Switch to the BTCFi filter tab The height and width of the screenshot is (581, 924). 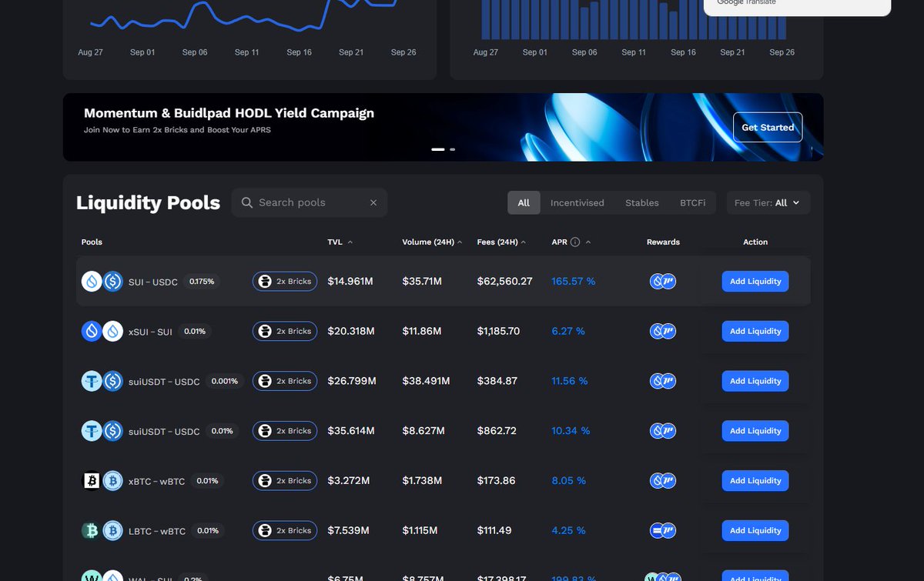point(692,203)
